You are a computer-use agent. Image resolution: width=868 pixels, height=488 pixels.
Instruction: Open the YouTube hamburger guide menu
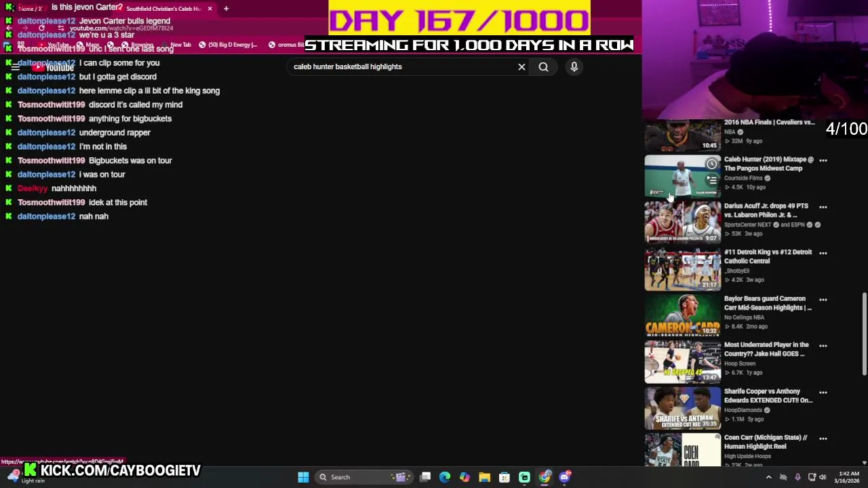pyautogui.click(x=15, y=67)
